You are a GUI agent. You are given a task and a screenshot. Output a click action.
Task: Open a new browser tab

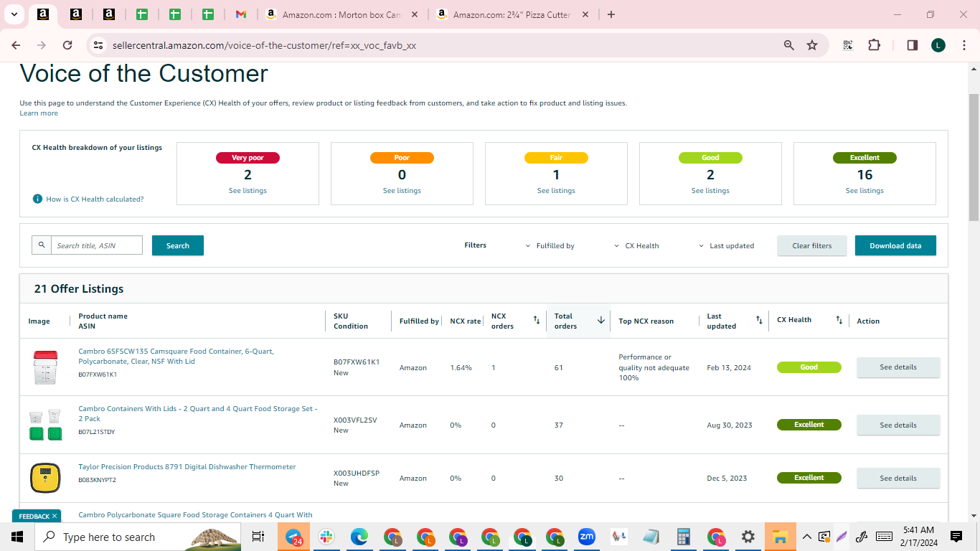point(611,14)
